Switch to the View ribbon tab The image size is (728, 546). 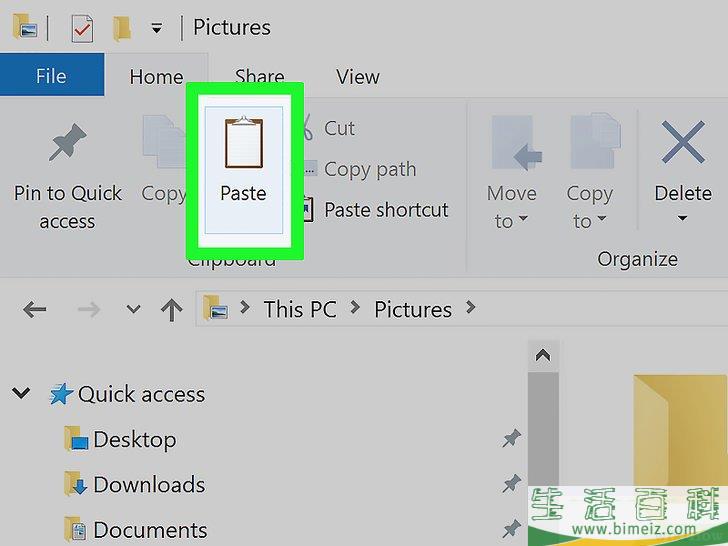pyautogui.click(x=358, y=77)
